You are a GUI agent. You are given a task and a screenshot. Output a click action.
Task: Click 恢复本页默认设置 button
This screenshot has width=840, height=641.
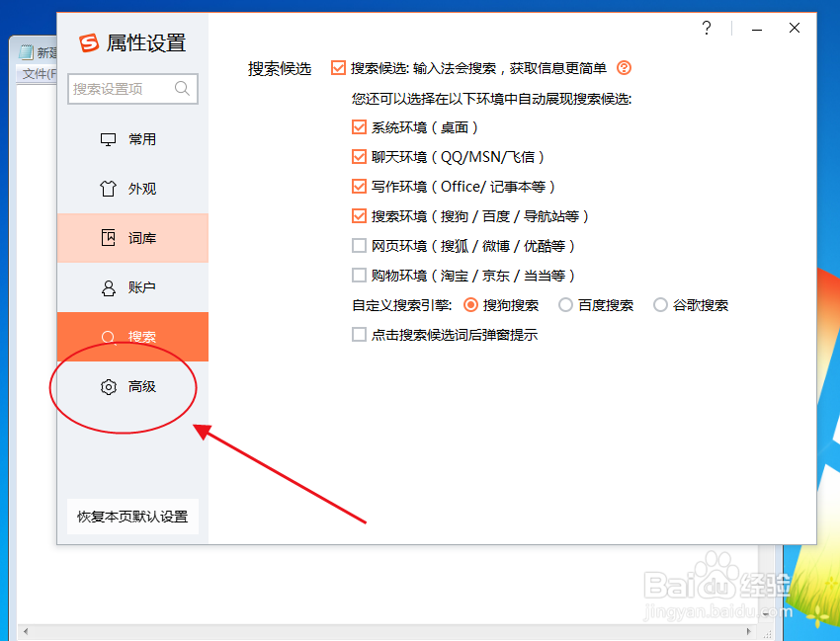131,516
